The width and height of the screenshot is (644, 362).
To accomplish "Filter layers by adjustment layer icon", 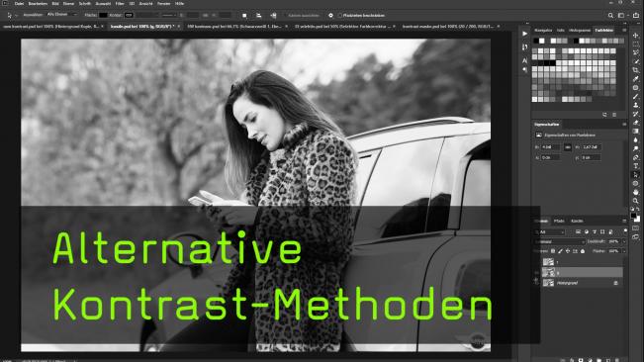I will [x=586, y=231].
